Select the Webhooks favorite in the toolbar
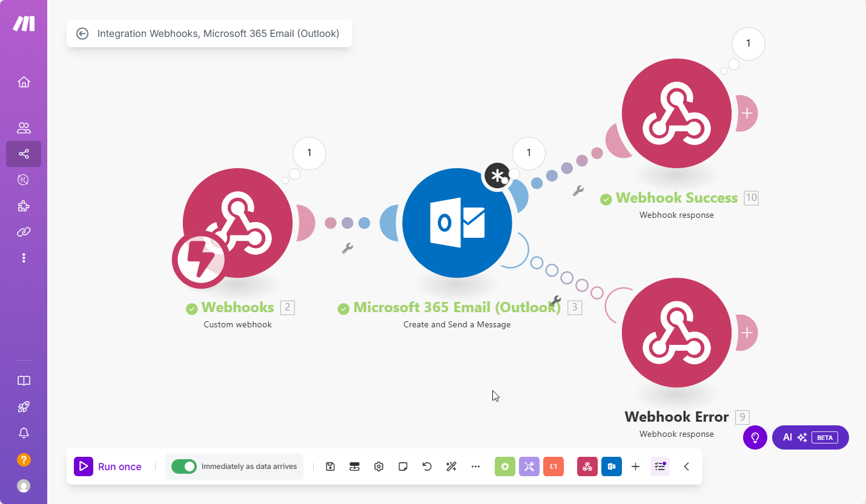 [x=587, y=466]
